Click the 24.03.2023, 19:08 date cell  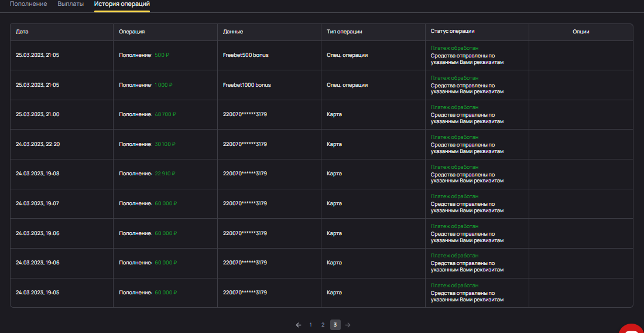click(37, 174)
